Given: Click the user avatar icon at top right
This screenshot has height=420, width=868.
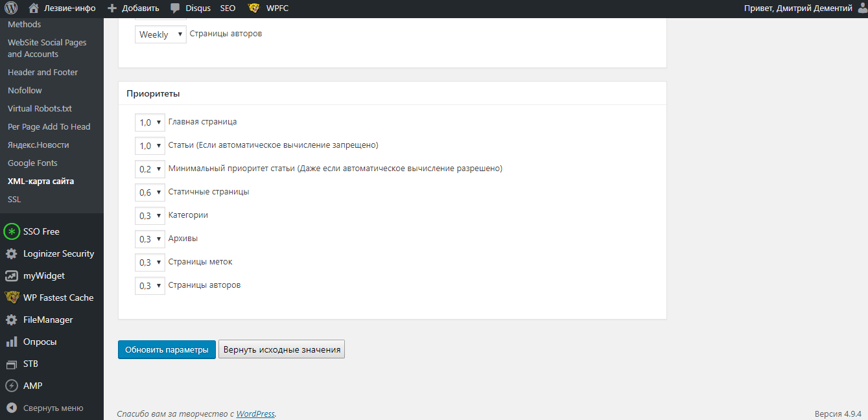Looking at the screenshot, I should pos(862,8).
